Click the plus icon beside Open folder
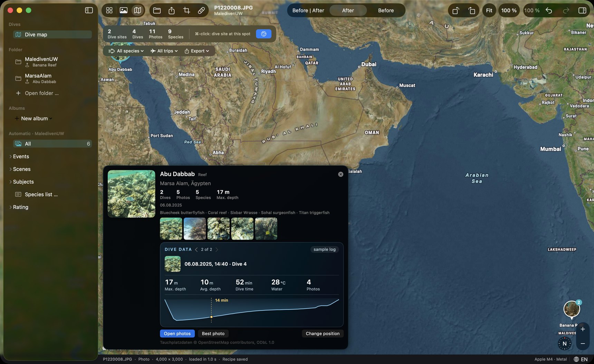This screenshot has width=594, height=364. (x=18, y=93)
